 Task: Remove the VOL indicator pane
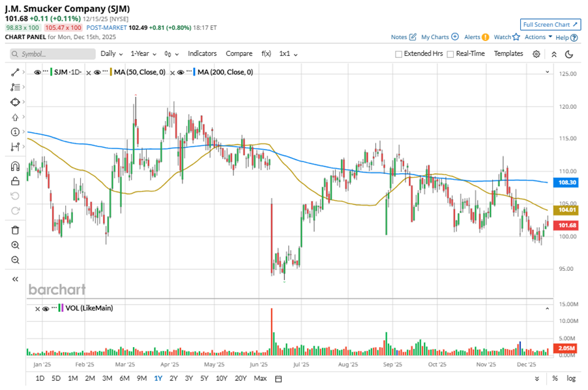click(x=37, y=309)
